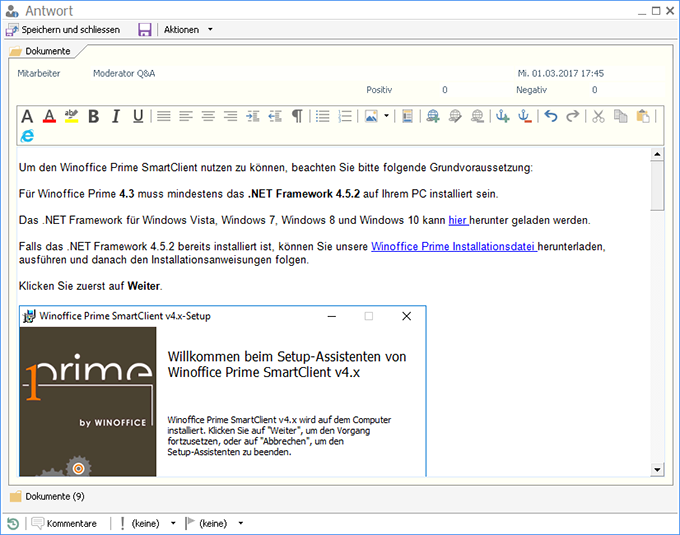The width and height of the screenshot is (680, 535).
Task: Cut the selected text
Action: (x=598, y=116)
